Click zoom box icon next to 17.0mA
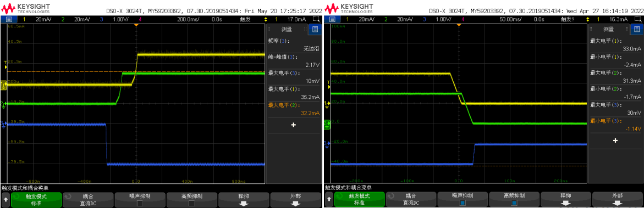 point(316,19)
